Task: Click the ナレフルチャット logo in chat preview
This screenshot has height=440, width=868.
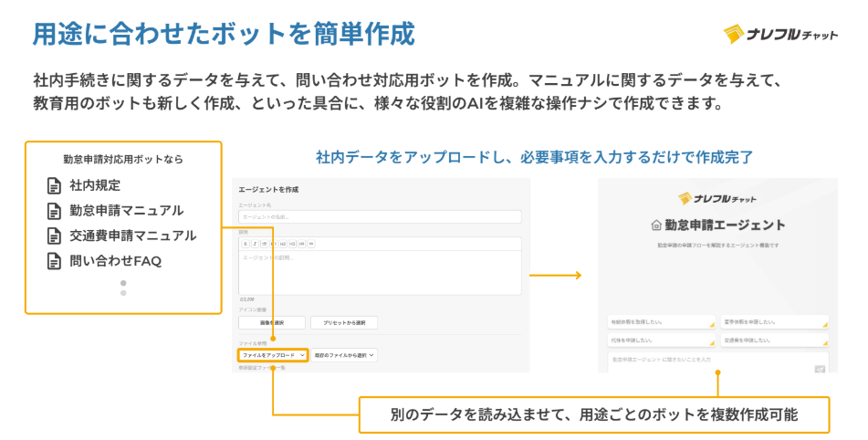Action: coord(716,198)
